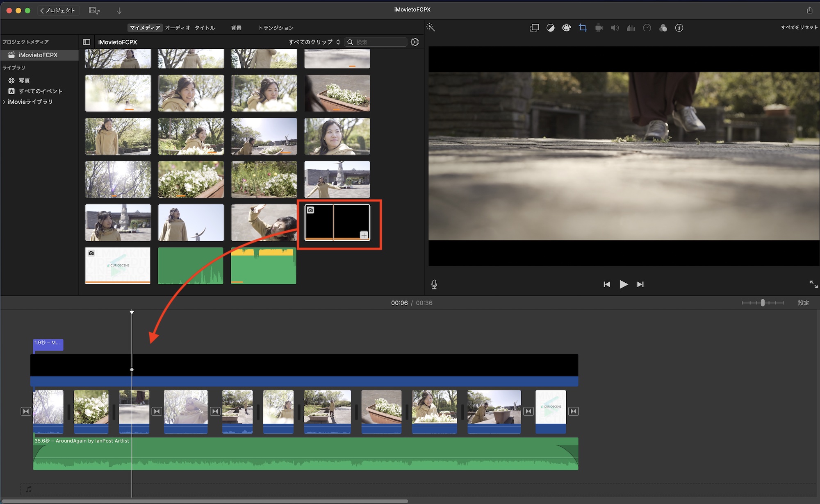Open browser settings gear menu
The width and height of the screenshot is (820, 504).
(415, 42)
